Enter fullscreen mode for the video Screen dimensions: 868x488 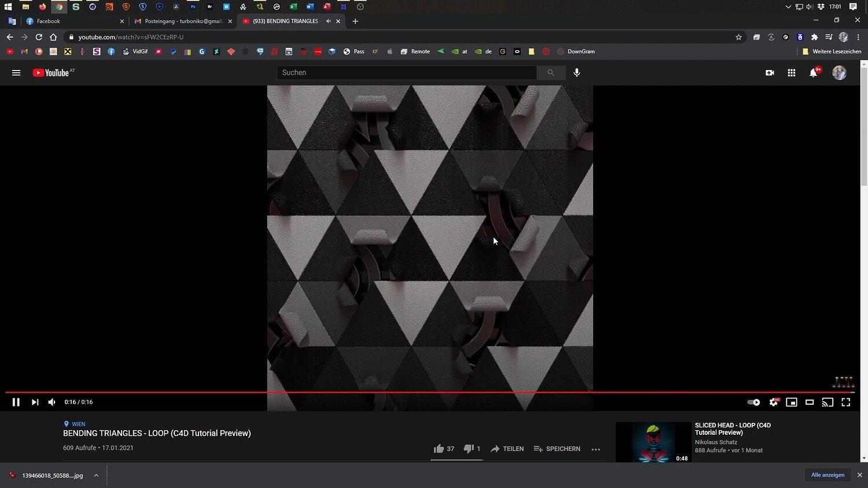click(845, 402)
